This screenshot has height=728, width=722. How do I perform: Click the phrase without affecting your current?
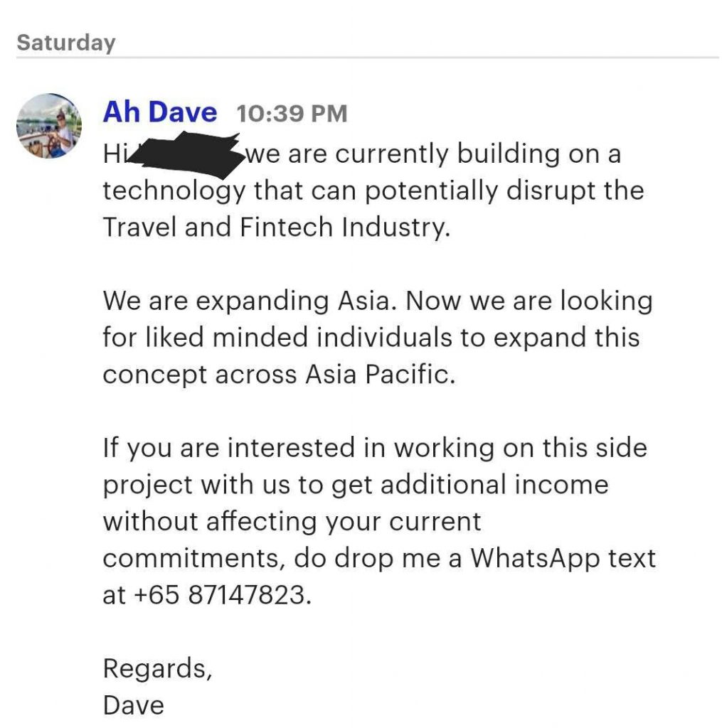pyautogui.click(x=292, y=521)
